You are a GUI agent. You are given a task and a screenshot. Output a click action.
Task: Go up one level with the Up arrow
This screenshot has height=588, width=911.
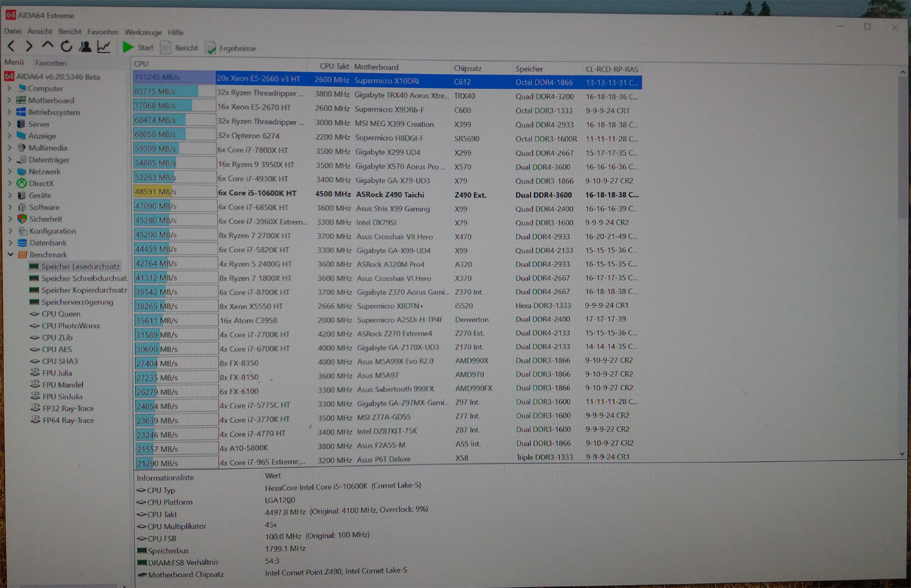[x=47, y=46]
